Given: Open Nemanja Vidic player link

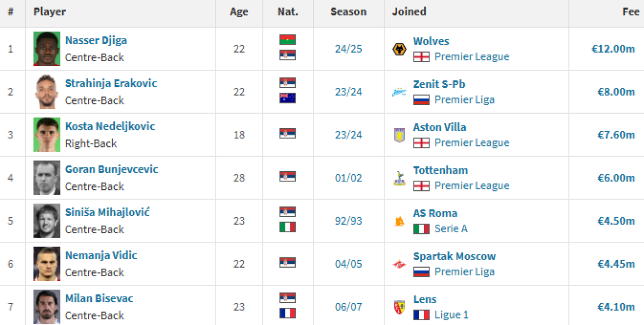Looking at the screenshot, I should (101, 255).
